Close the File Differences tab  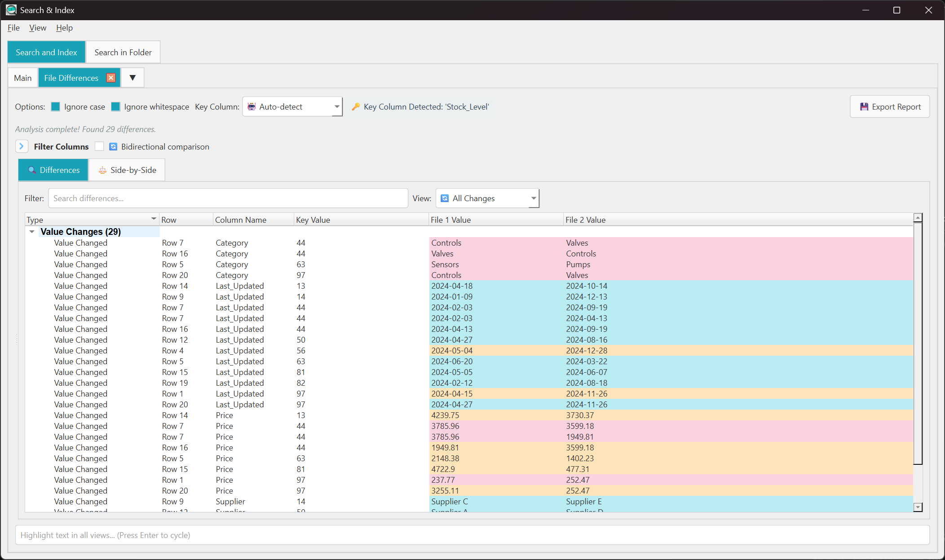click(111, 78)
